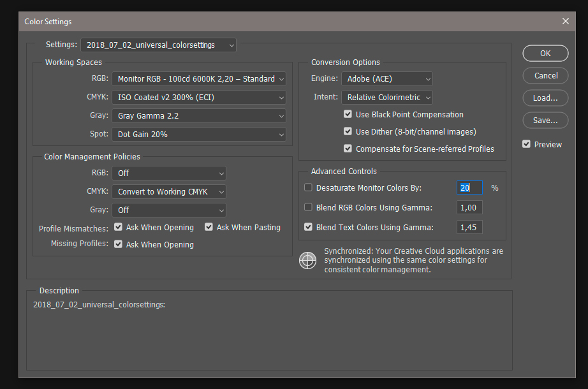Edit the Blend Text Colors gamma value
The image size is (588, 389).
click(x=469, y=227)
